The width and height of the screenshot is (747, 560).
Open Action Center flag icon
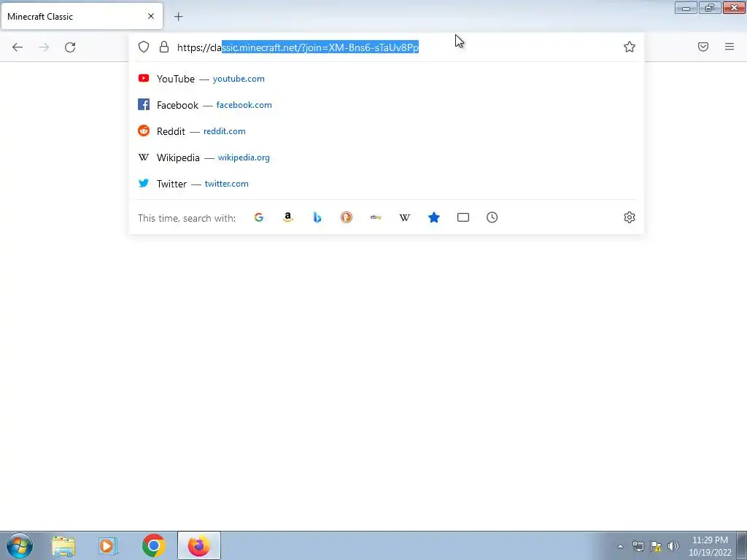(x=656, y=546)
